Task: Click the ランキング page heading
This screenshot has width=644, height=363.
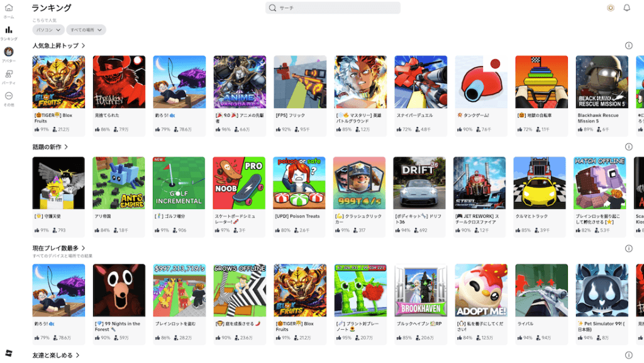Action: click(x=52, y=8)
